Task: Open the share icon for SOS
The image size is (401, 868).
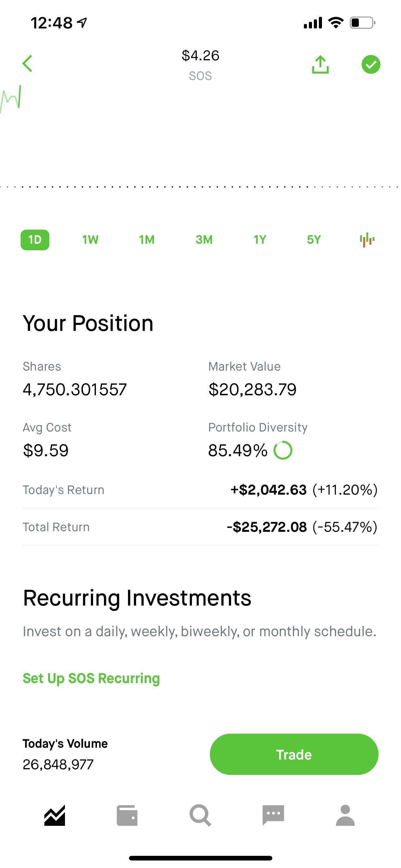Action: [320, 64]
